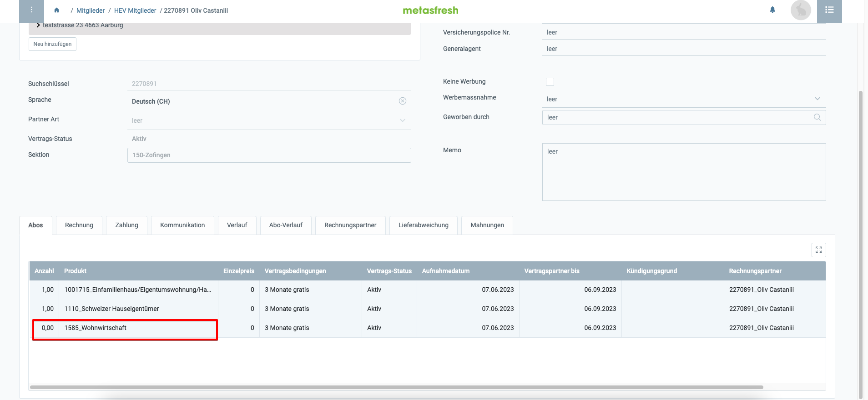This screenshot has width=868, height=400.
Task: Click the Vertrags-Status value Aktiv field
Action: (x=269, y=139)
